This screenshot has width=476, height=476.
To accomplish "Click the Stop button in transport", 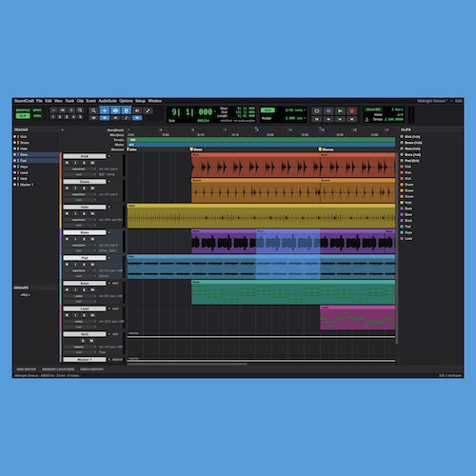I will point(328,110).
